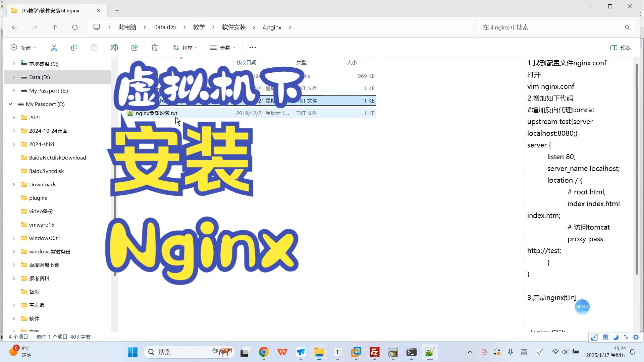This screenshot has width=644, height=362.
Task: Toggle the preview pane button
Action: (621, 48)
